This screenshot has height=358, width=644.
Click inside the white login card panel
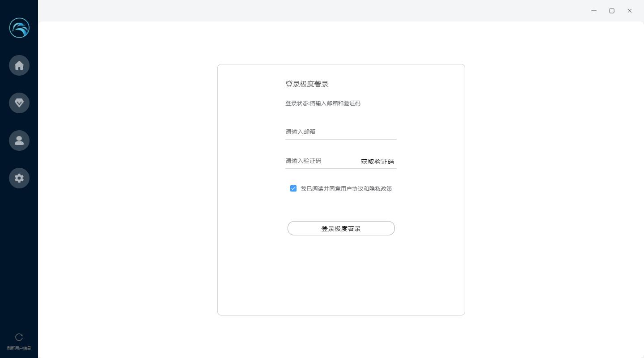(341, 277)
